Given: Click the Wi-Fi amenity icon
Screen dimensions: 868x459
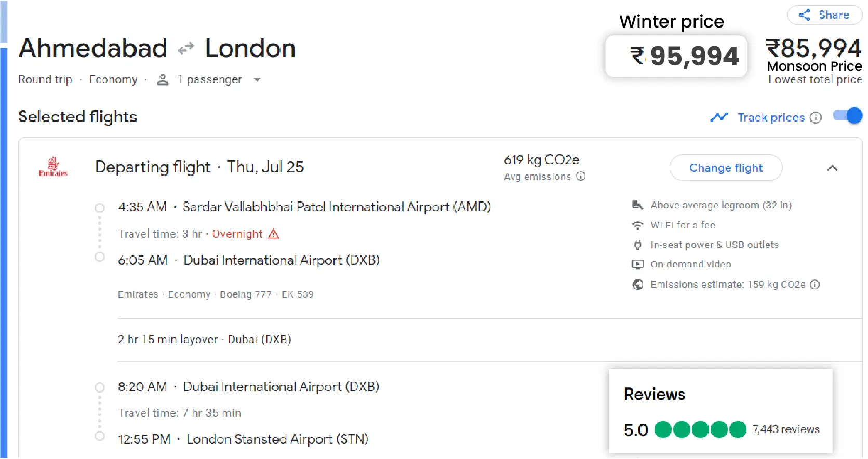Looking at the screenshot, I should point(638,225).
